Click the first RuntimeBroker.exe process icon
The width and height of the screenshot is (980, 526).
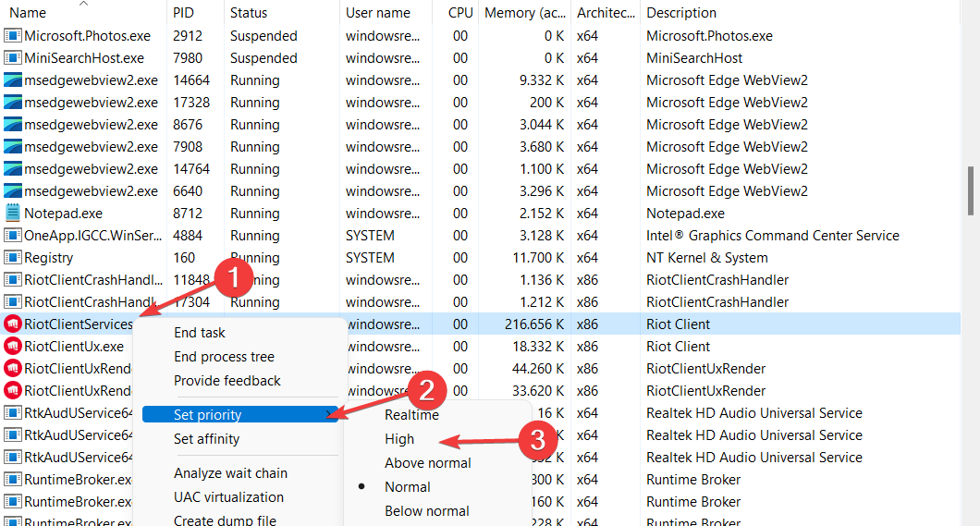(12, 480)
